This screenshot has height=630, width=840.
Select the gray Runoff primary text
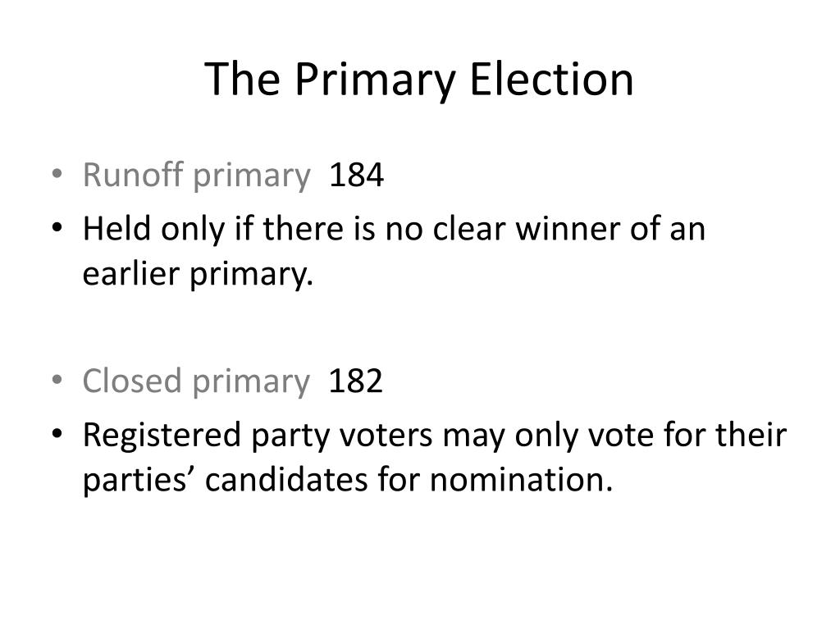point(197,176)
